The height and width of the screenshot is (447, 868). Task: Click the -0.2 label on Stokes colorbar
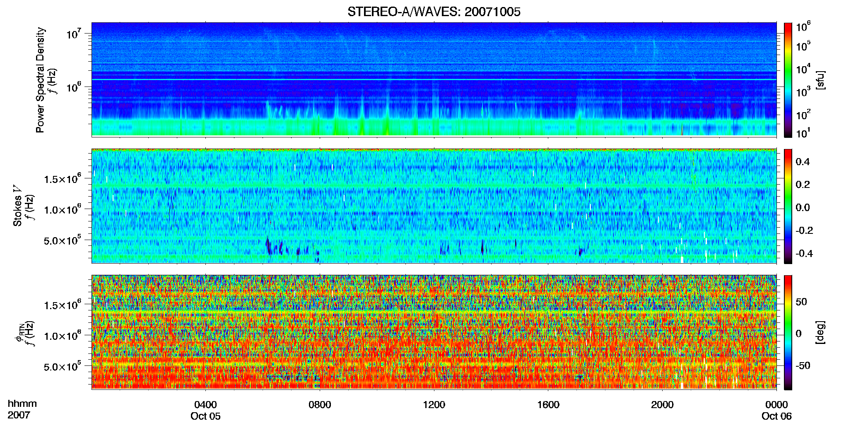pos(805,231)
